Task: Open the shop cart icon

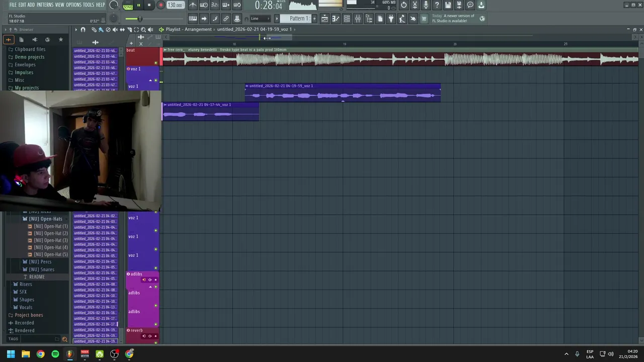Action: click(424, 19)
